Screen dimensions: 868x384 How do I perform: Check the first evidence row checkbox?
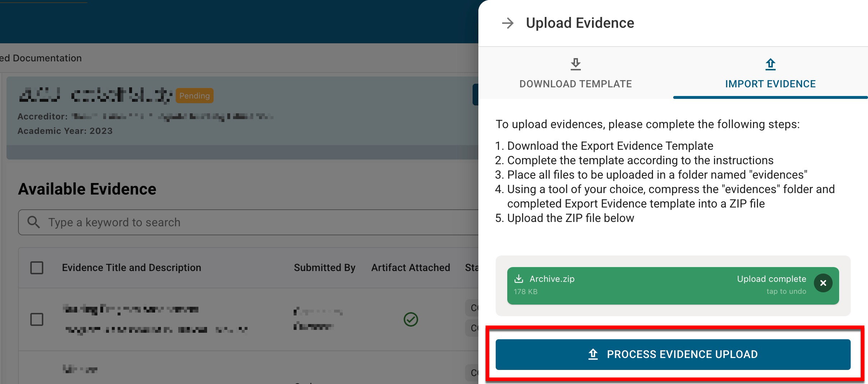37,319
